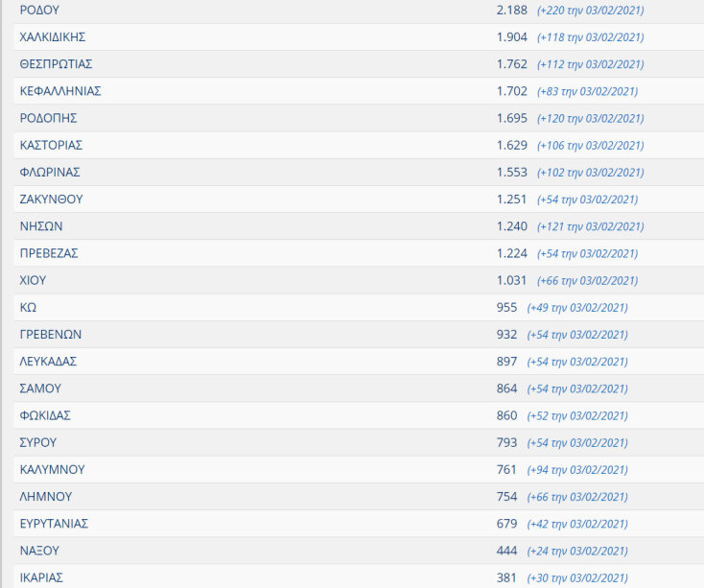Image resolution: width=704 pixels, height=588 pixels.
Task: Select the ΛΗΜΝΟΥ total of 754
Action: pyautogui.click(x=506, y=497)
